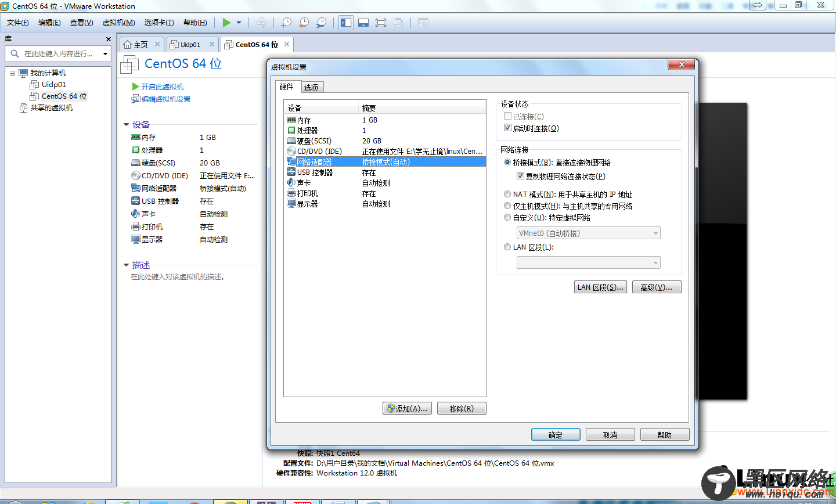Toggle the thumbnail bar view icon

pos(363,23)
